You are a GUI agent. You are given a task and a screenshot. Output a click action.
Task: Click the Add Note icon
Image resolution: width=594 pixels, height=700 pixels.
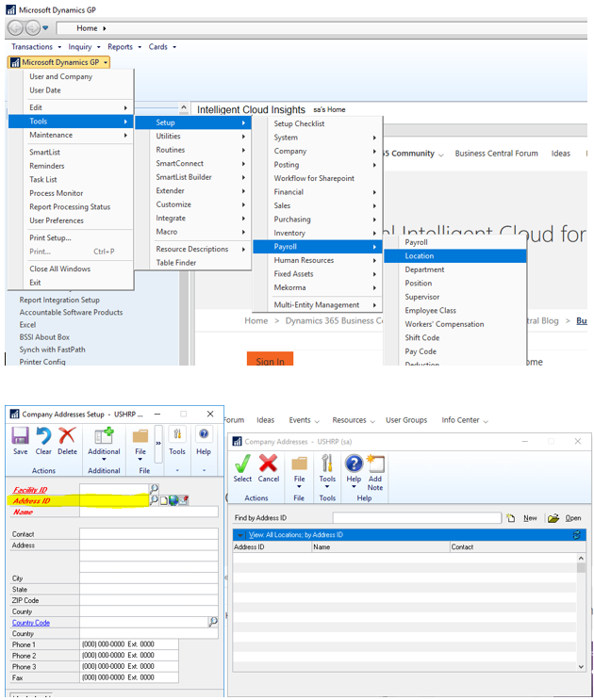[375, 464]
